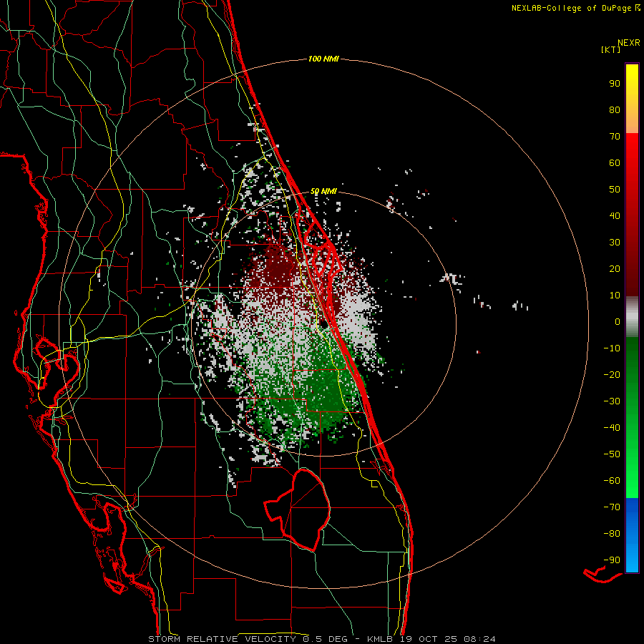Select the 80 knot scale label
The image size is (644, 644).
[x=615, y=109]
